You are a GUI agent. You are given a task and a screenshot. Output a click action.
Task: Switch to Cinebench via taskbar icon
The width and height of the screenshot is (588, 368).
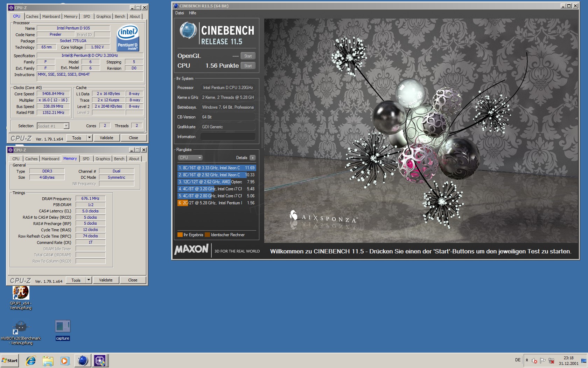[x=83, y=360]
